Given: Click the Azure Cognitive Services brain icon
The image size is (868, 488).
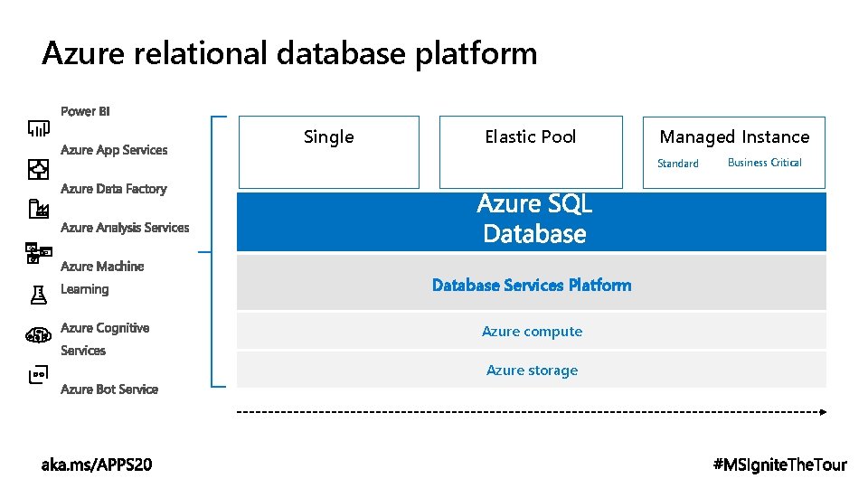Looking at the screenshot, I should pyautogui.click(x=38, y=334).
